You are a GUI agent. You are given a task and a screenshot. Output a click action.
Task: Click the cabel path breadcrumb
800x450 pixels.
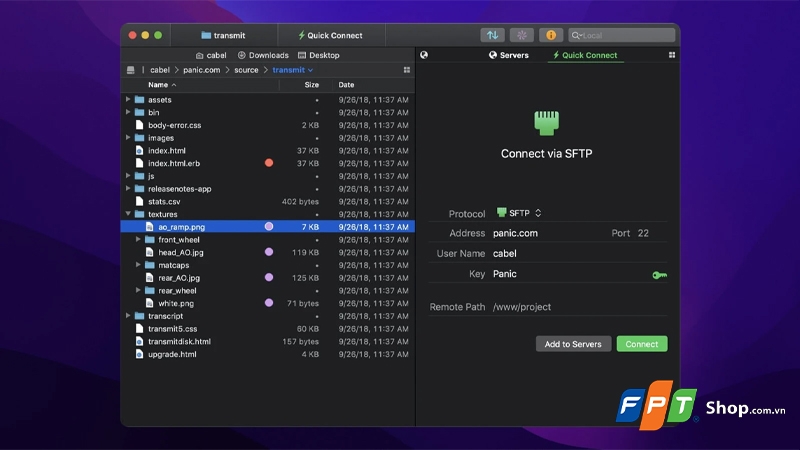click(x=160, y=70)
